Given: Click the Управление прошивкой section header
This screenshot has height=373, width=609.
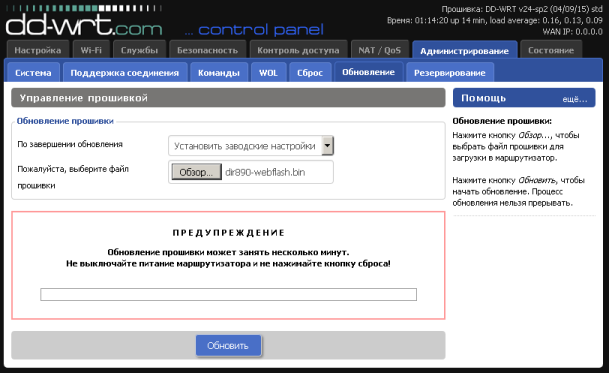Looking at the screenshot, I should pos(228,98).
